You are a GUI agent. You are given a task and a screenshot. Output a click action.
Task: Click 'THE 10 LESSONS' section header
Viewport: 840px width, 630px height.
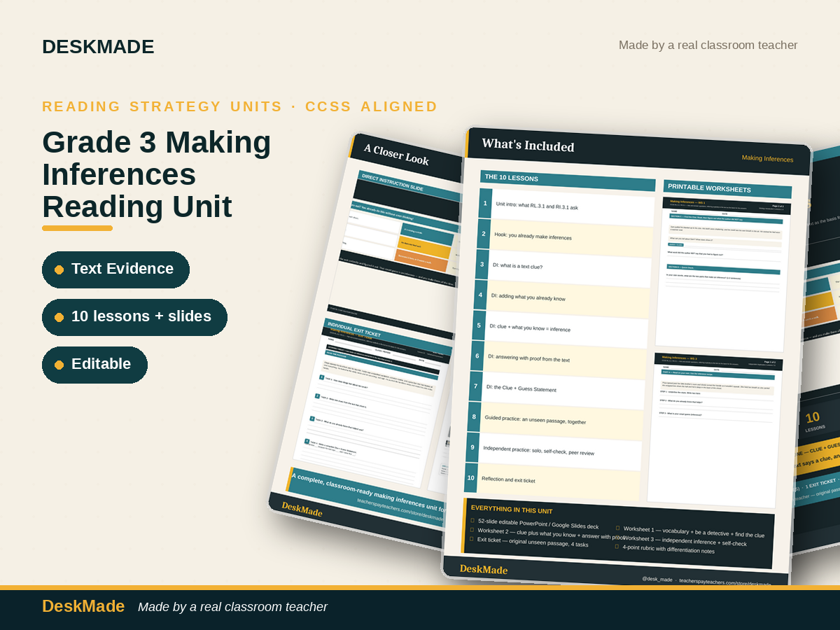tap(568, 180)
